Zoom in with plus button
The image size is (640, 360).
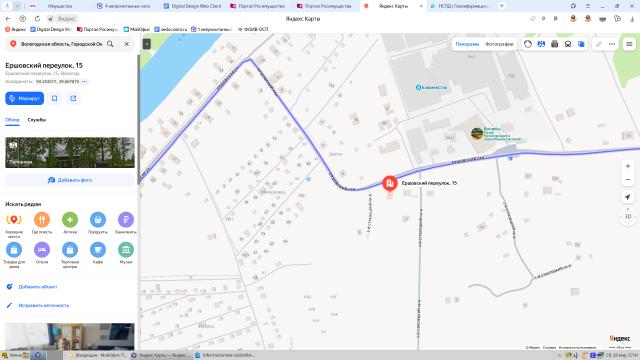pyautogui.click(x=628, y=166)
